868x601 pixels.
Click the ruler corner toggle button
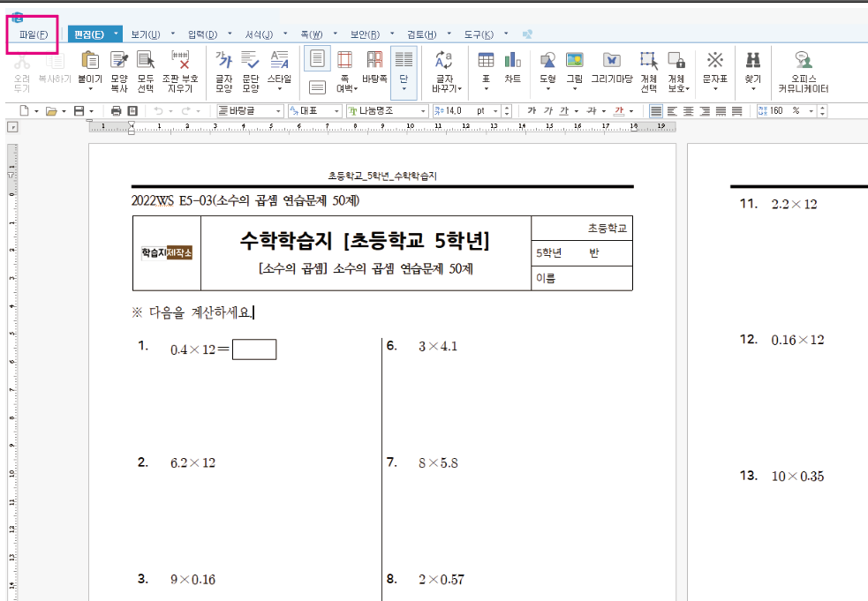[x=12, y=127]
